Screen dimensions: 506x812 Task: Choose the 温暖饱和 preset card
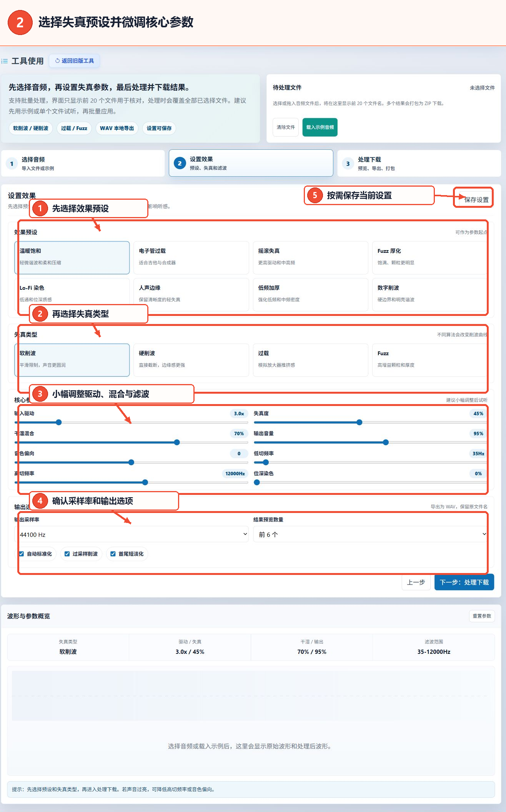point(72,257)
